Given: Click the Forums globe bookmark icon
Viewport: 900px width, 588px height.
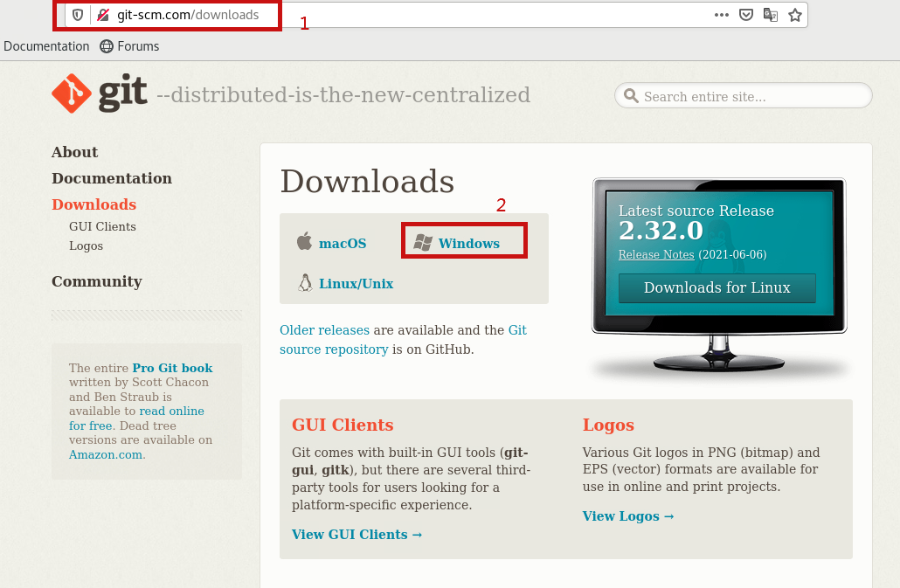Looking at the screenshot, I should point(107,46).
